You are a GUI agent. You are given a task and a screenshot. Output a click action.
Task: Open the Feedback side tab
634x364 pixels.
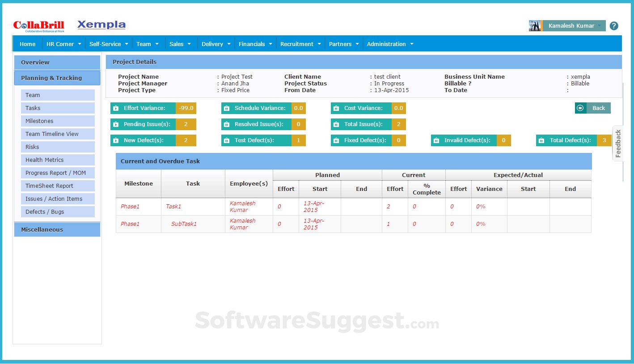coord(618,144)
